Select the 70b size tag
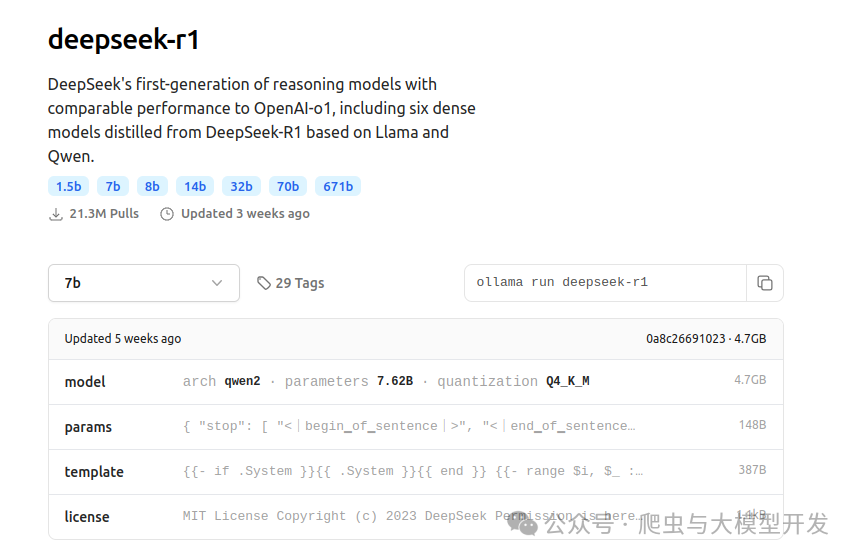856x558 pixels. (x=288, y=187)
